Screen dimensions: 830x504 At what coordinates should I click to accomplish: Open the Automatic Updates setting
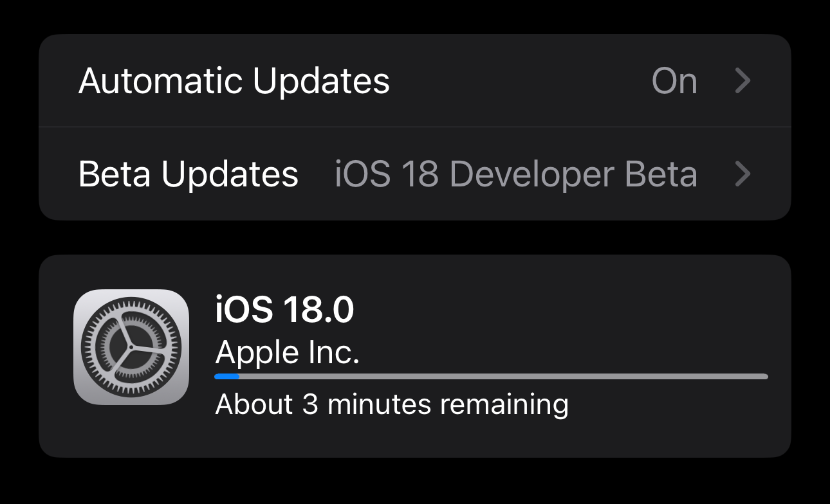coord(234,81)
